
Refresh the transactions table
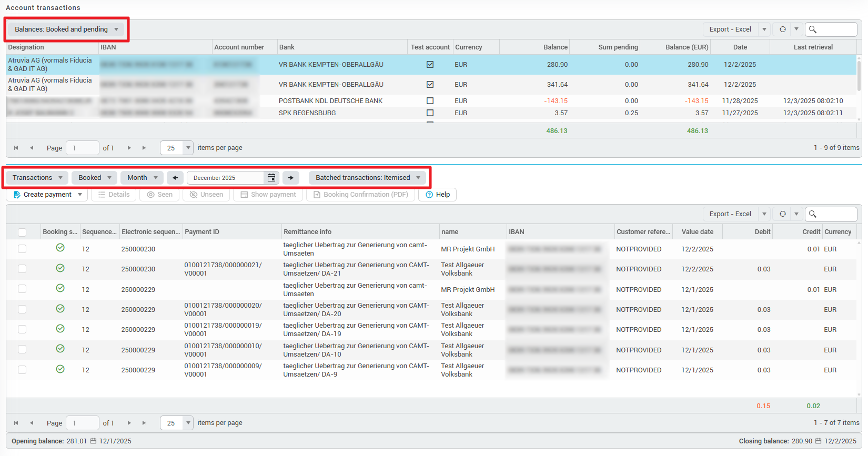782,214
